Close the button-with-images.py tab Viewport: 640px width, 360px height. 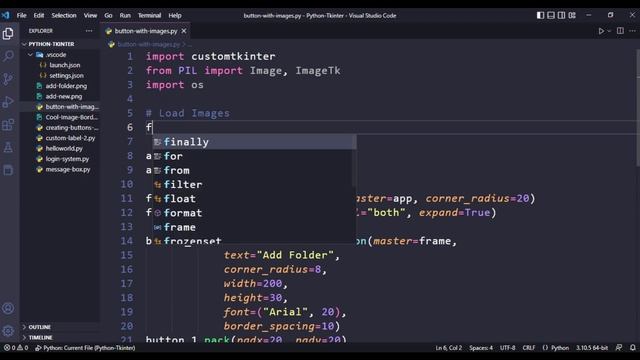coord(184,31)
